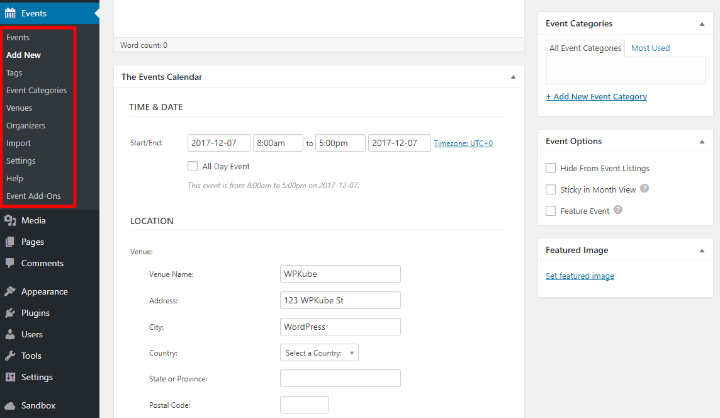This screenshot has height=418, width=720.
Task: Click the Pages icon in sidebar
Action: click(10, 242)
